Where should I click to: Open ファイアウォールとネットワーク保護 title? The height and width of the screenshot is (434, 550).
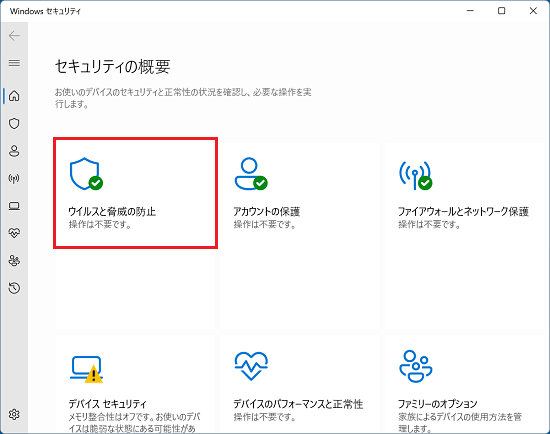point(463,212)
